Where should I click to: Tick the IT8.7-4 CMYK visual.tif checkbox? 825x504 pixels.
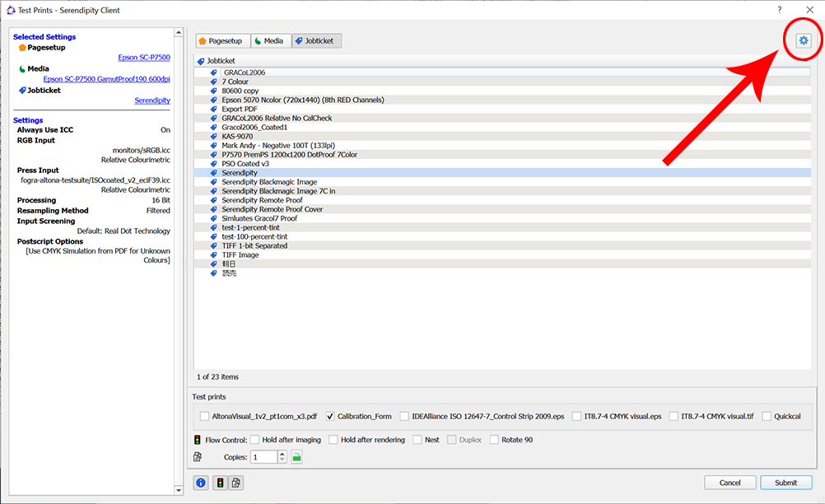pos(674,416)
